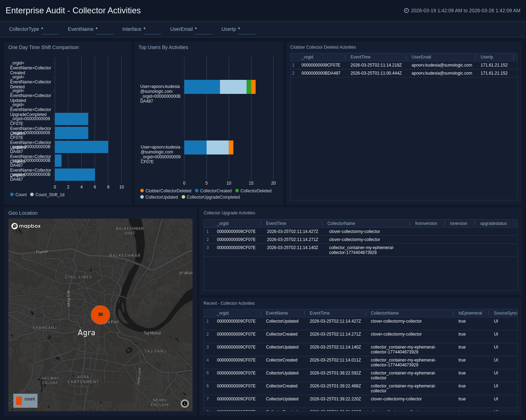Image resolution: width=526 pixels, height=420 pixels.
Task: Click the orange cluster marker labeled 30
Action: coord(100,315)
